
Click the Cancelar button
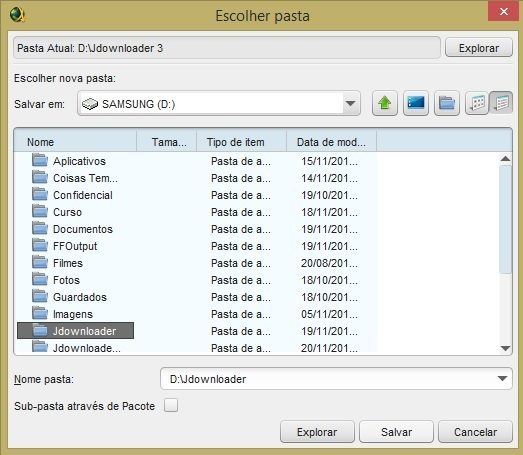click(x=475, y=432)
